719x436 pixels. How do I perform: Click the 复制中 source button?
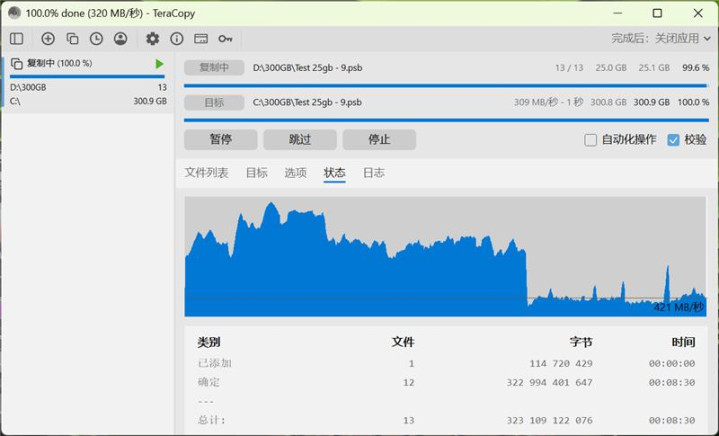tap(213, 67)
